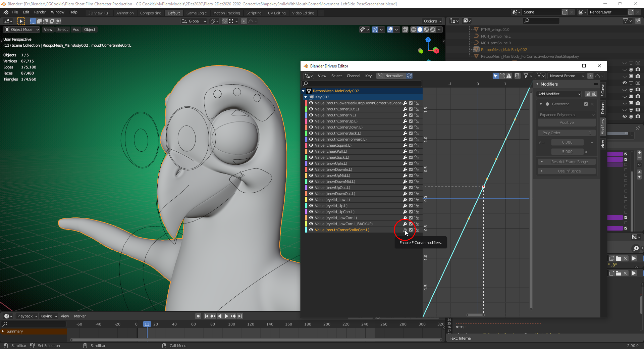Click wrench modifier icon for mouthCornerSmileCorr.L

coord(405,230)
